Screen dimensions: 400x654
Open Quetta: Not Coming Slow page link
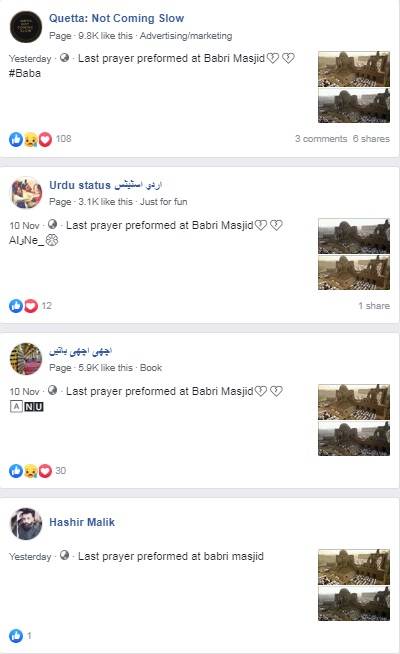pos(116,18)
